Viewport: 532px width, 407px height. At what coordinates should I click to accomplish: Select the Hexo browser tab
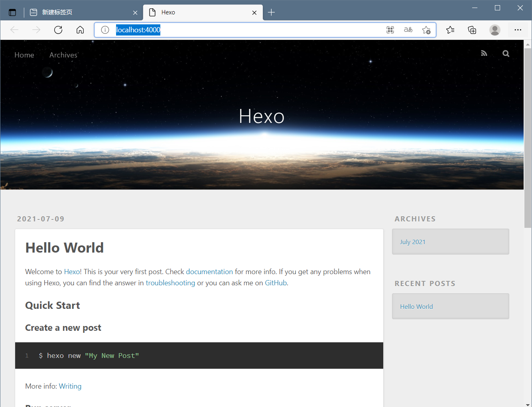click(203, 12)
